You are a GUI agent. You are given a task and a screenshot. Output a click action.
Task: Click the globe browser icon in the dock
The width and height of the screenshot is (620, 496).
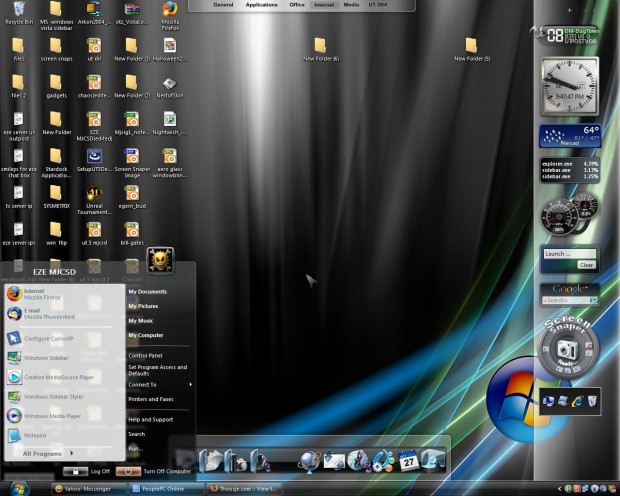pos(309,462)
